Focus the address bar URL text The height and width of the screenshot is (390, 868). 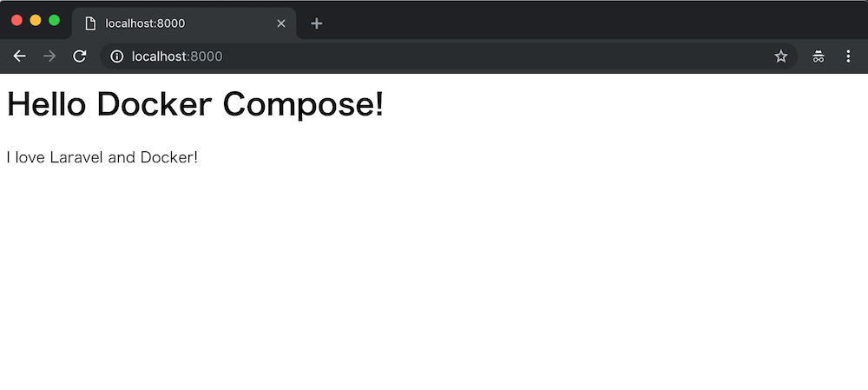click(177, 56)
